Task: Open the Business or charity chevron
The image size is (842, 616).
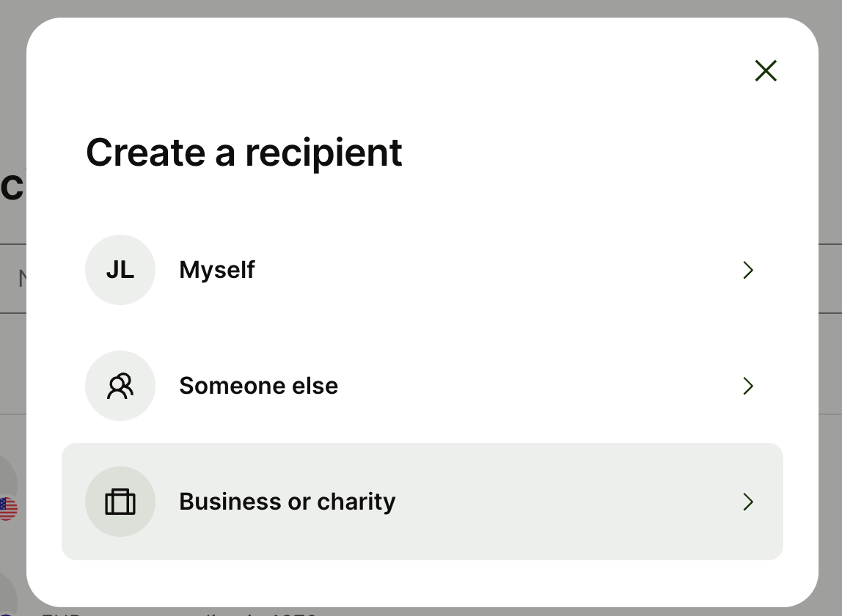Action: click(748, 502)
